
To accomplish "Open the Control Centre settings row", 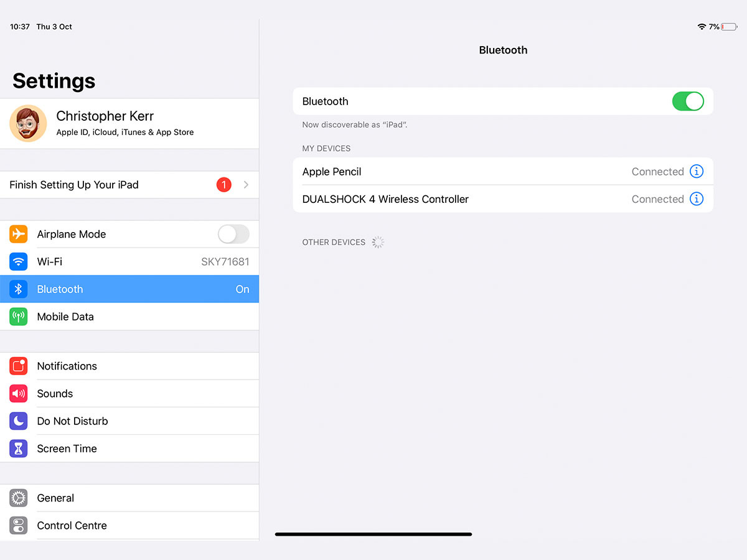I will (x=129, y=525).
